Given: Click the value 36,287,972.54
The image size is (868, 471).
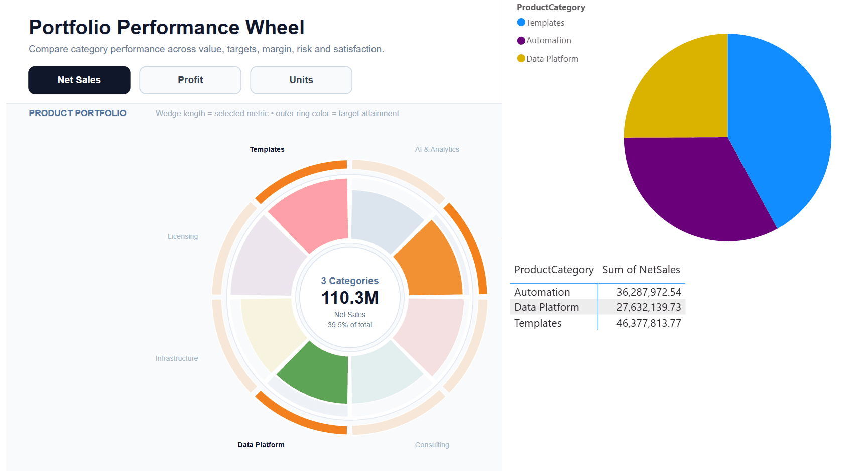Looking at the screenshot, I should point(649,292).
